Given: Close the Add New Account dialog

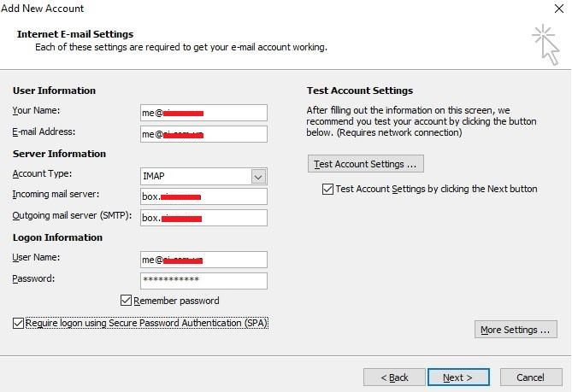Looking at the screenshot, I should (558, 9).
